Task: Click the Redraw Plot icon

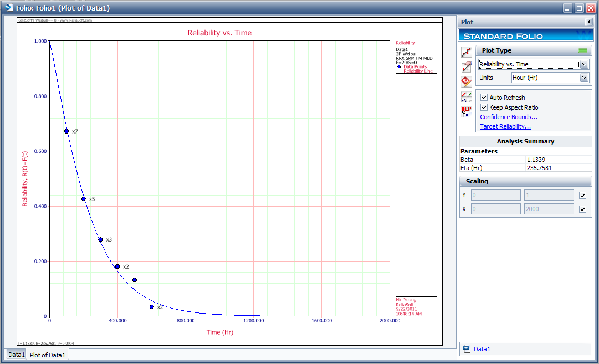Action: 467,53
